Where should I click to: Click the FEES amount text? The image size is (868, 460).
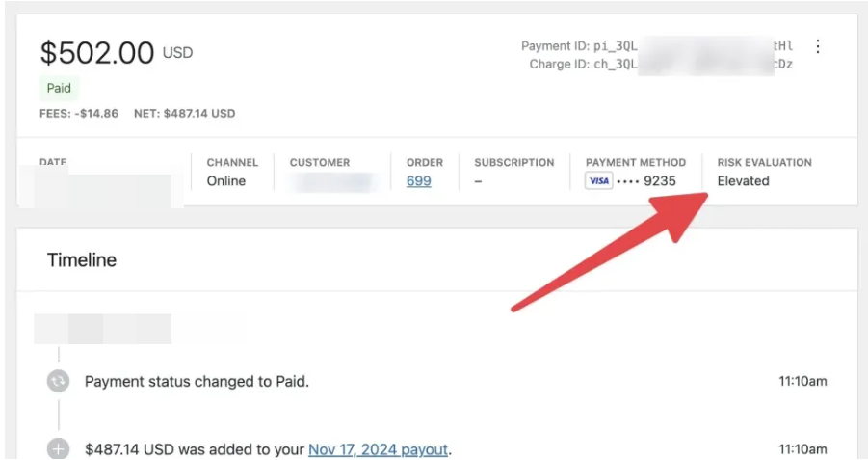point(79,113)
